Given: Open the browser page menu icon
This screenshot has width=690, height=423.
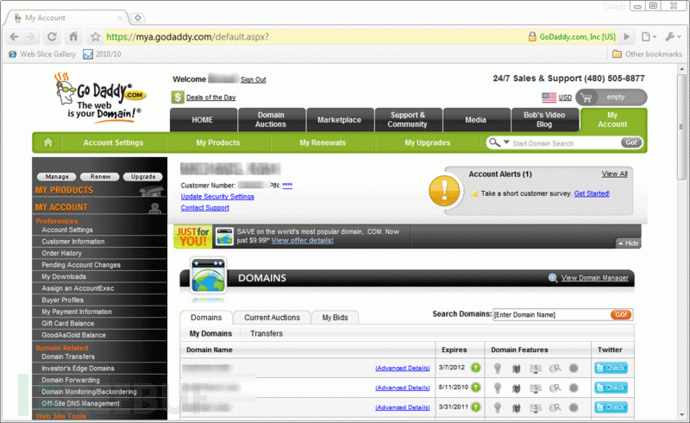Looking at the screenshot, I should point(649,37).
